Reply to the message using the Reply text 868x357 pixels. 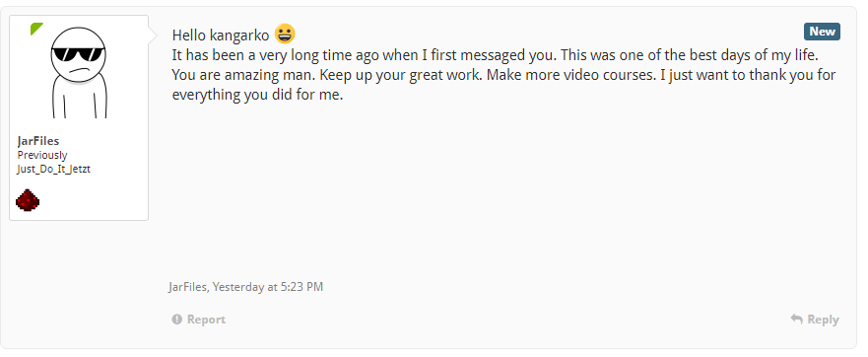823,320
